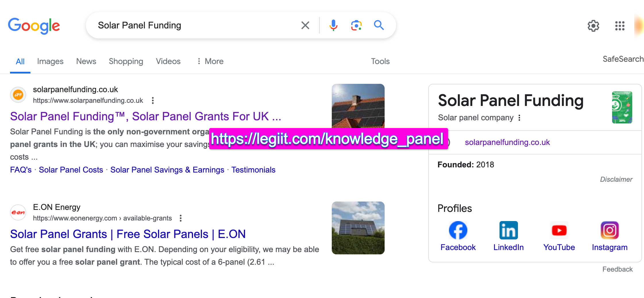The width and height of the screenshot is (644, 298).
Task: Open the LinkedIn profile icon
Action: click(508, 230)
